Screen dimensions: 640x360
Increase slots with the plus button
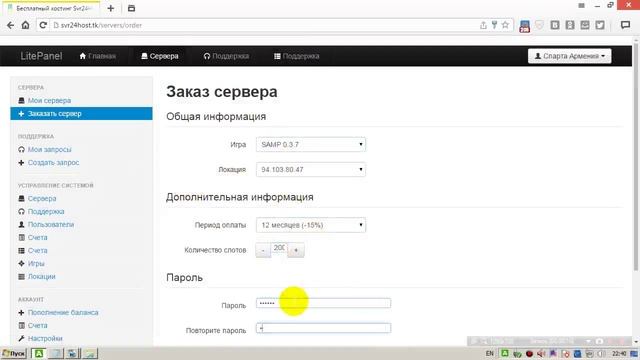pyautogui.click(x=296, y=250)
